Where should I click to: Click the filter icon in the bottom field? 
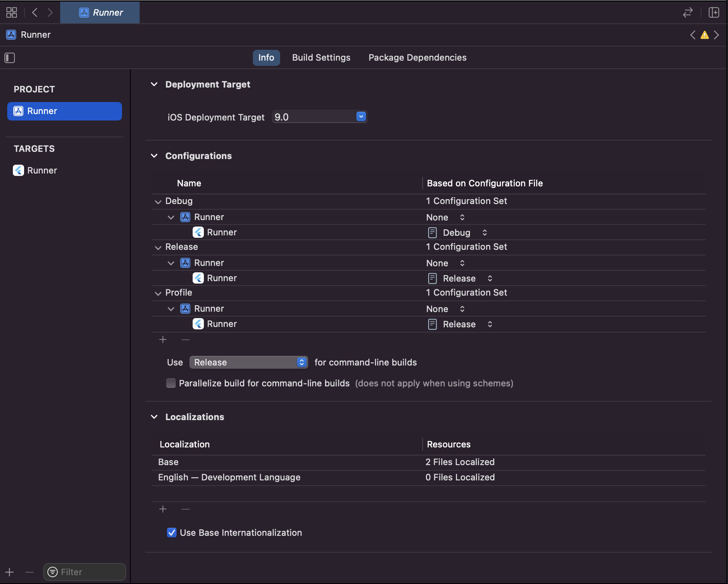pyautogui.click(x=52, y=572)
